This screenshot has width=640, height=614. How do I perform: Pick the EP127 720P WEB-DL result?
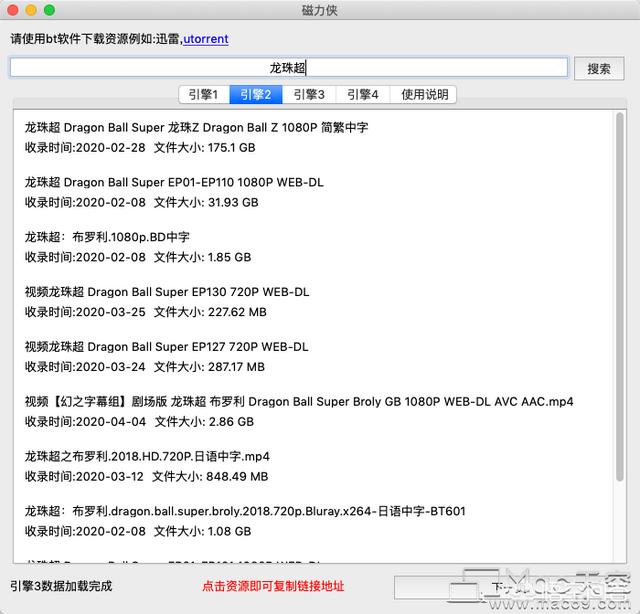tap(167, 347)
